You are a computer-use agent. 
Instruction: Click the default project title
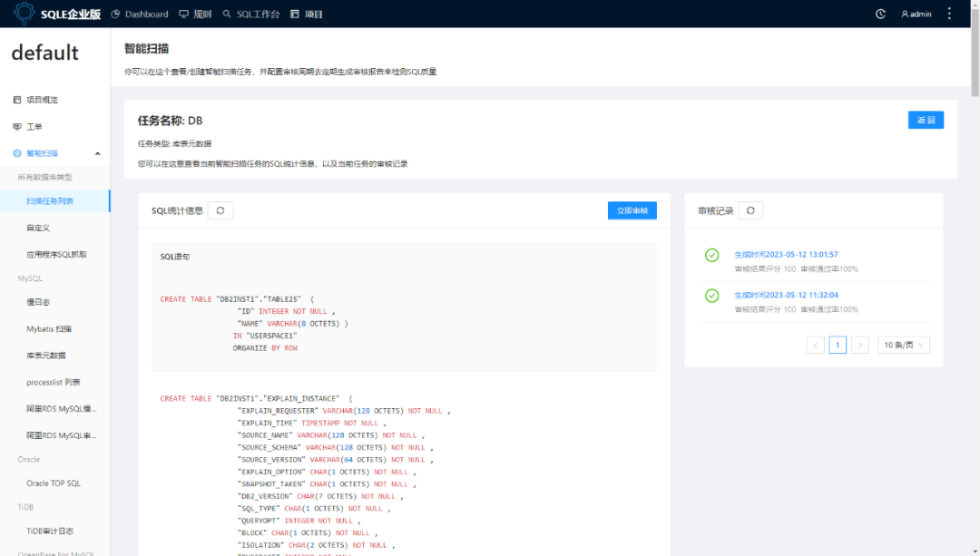click(45, 54)
